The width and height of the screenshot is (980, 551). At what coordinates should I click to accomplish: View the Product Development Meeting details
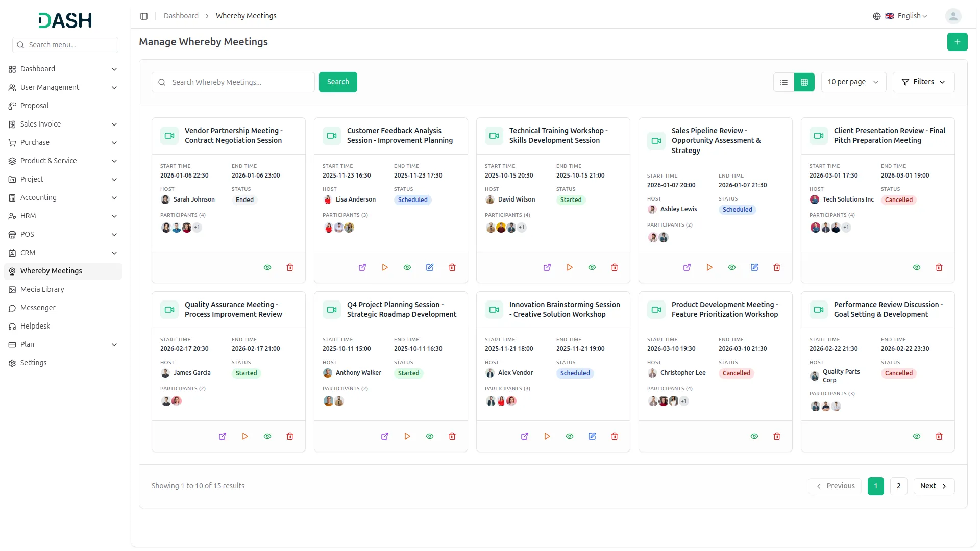[754, 436]
